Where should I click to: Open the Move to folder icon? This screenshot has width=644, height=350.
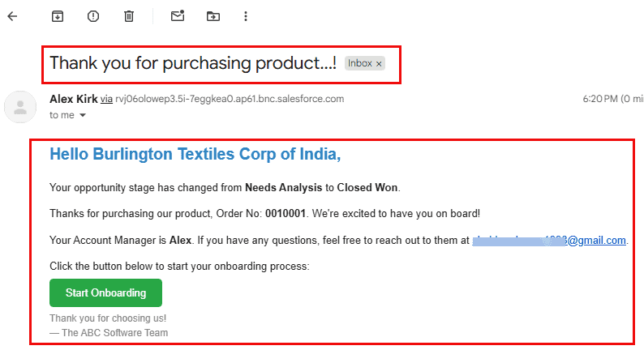pyautogui.click(x=213, y=16)
